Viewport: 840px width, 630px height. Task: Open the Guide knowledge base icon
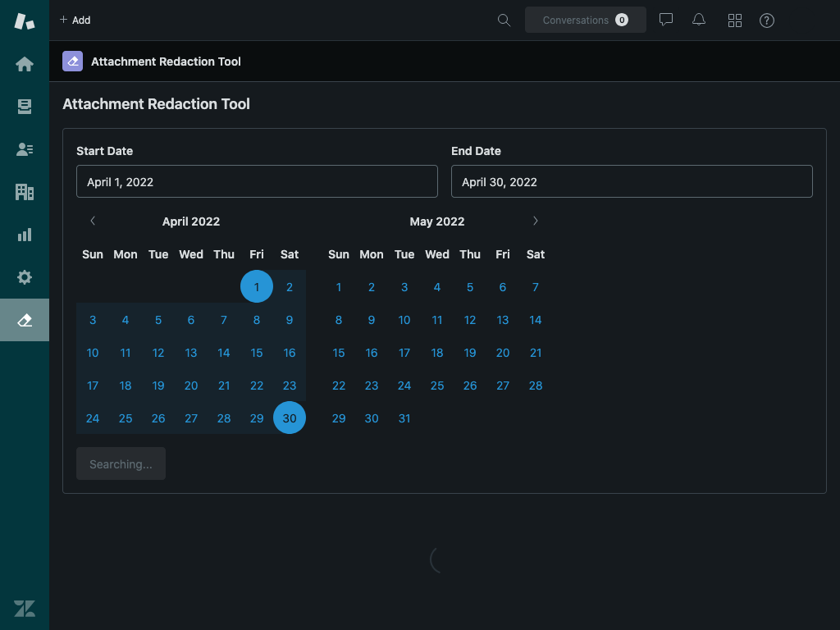24,106
